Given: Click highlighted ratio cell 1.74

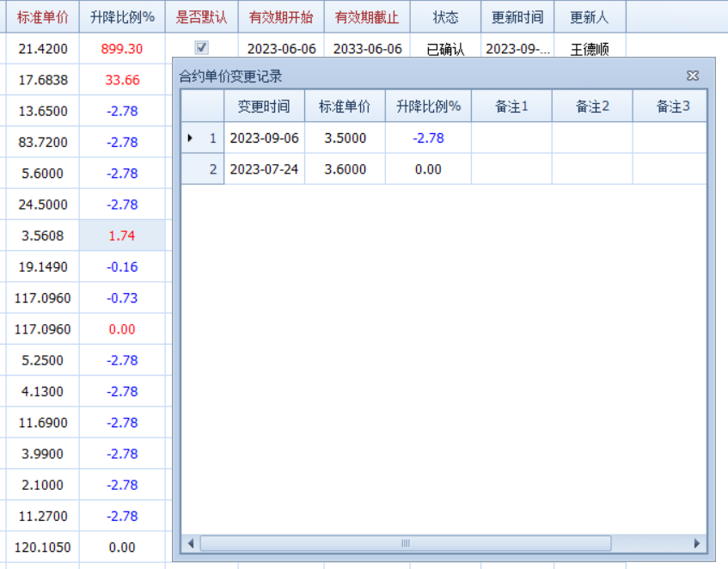Looking at the screenshot, I should click(122, 236).
